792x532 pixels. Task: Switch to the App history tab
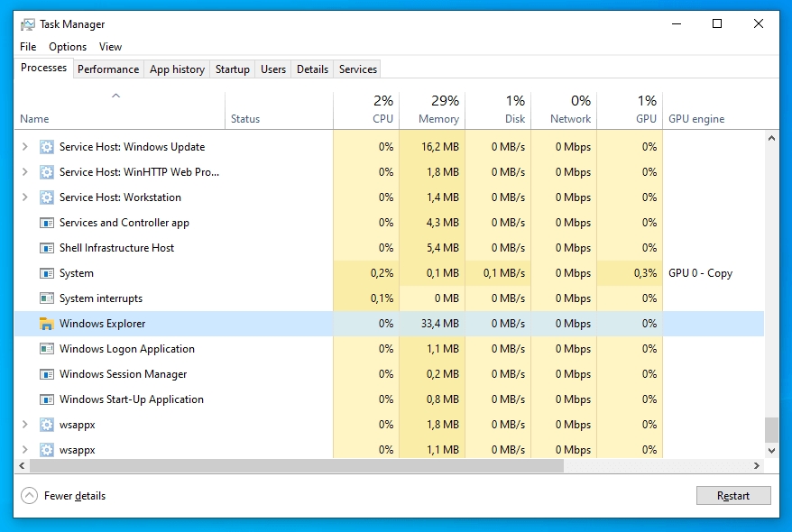point(178,69)
